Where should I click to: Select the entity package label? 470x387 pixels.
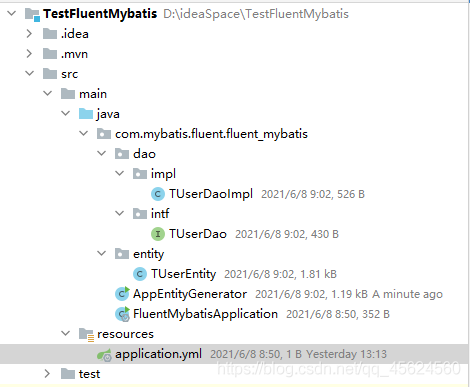[x=148, y=254]
